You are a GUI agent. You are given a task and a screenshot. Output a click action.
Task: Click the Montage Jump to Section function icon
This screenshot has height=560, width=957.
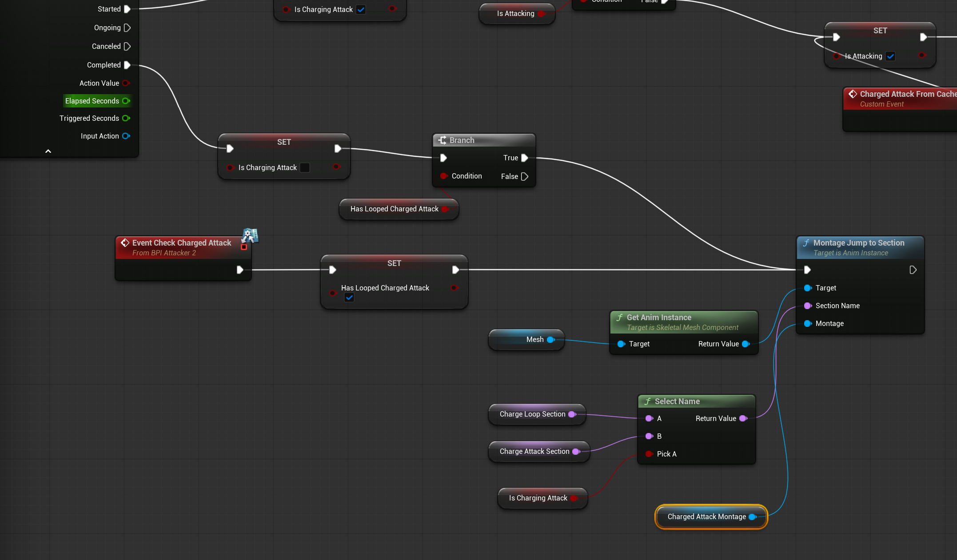tap(806, 243)
